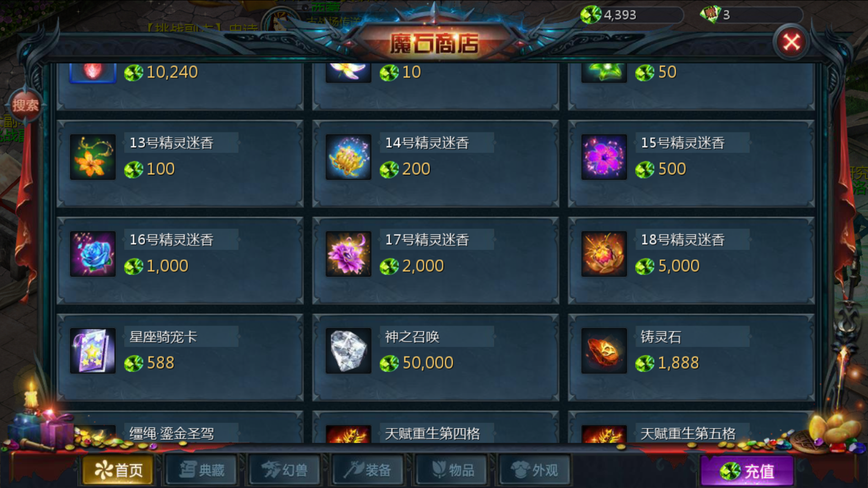Select the blue rose 16号精灵迷香 icon
868x488 pixels.
pos(93,254)
